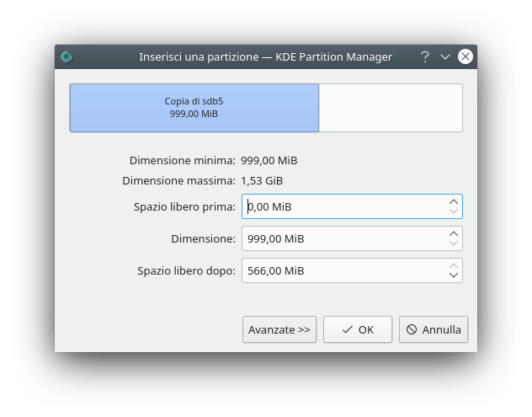532x417 pixels.
Task: Open the help question mark in title bar
Action: (425, 57)
